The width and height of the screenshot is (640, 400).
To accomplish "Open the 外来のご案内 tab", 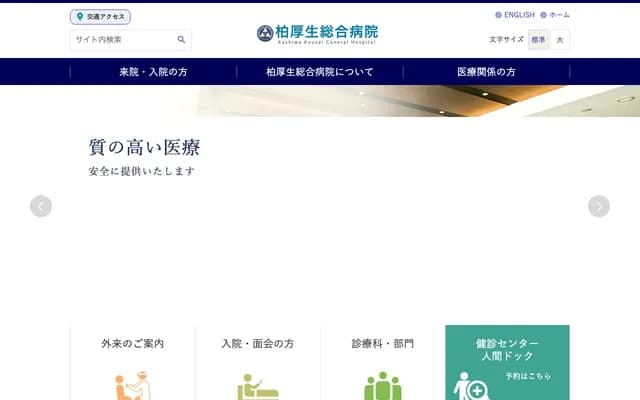I will coord(132,344).
